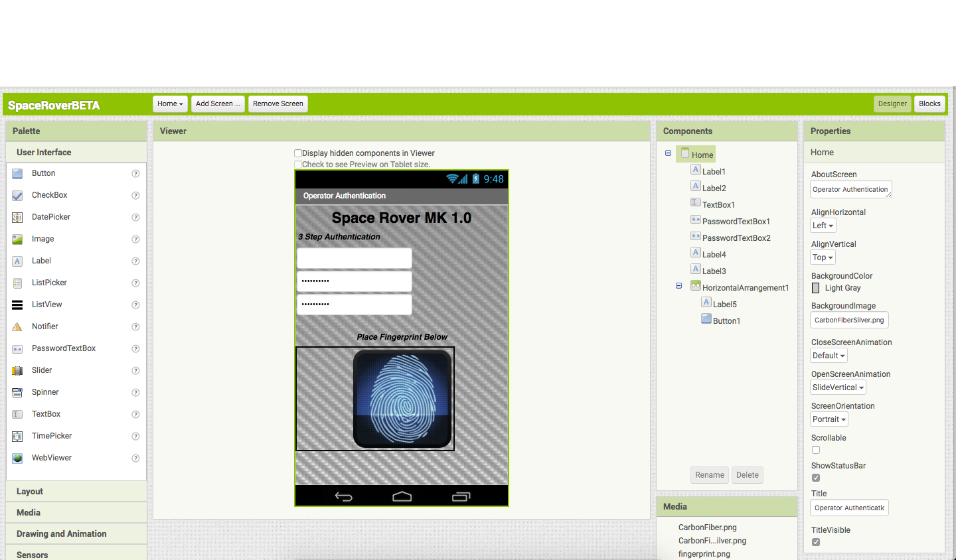
Task: Click the Add Screen button
Action: tap(218, 104)
